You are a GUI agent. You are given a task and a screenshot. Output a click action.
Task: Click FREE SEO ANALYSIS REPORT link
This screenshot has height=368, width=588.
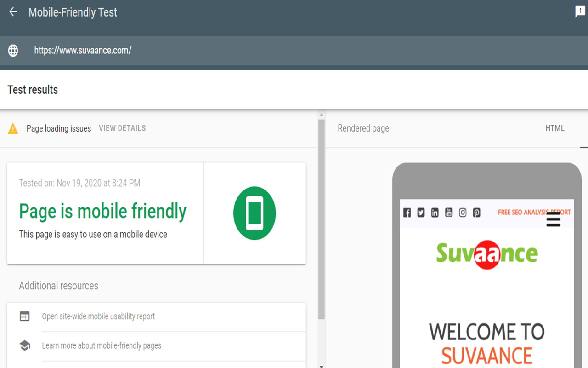534,213
